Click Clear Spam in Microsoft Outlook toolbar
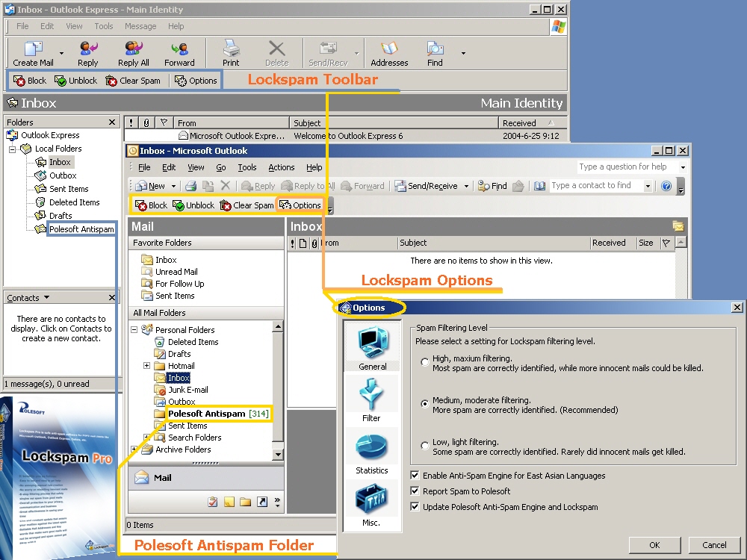 point(247,205)
